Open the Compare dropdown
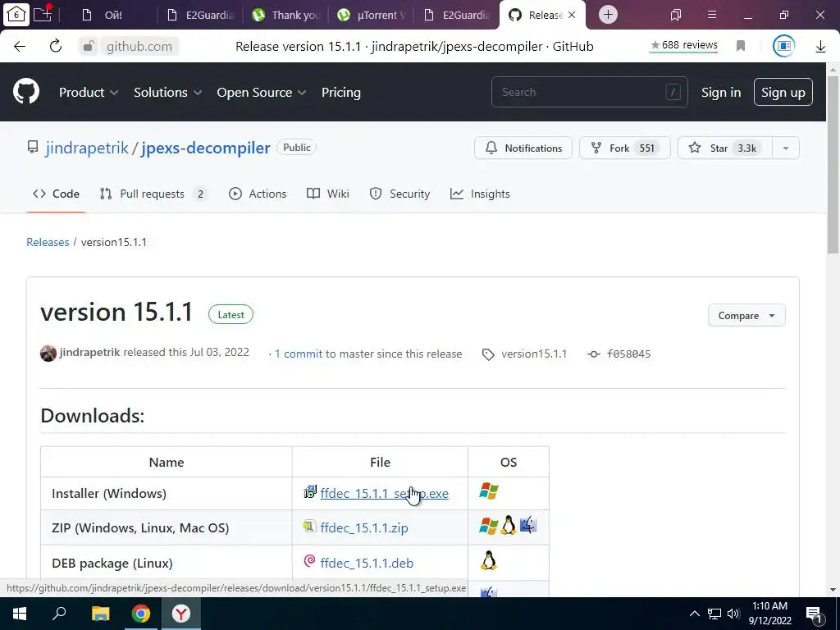This screenshot has height=630, width=840. (746, 316)
